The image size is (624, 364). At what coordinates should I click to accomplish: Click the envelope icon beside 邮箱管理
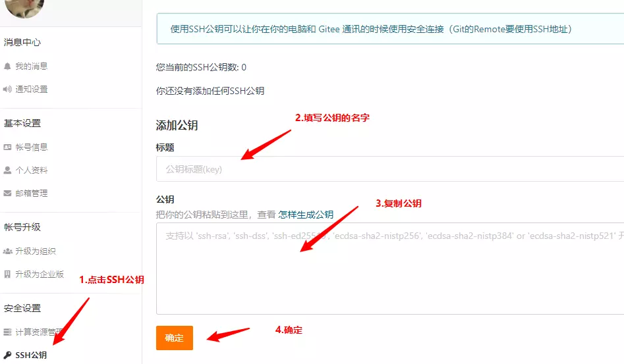click(7, 194)
